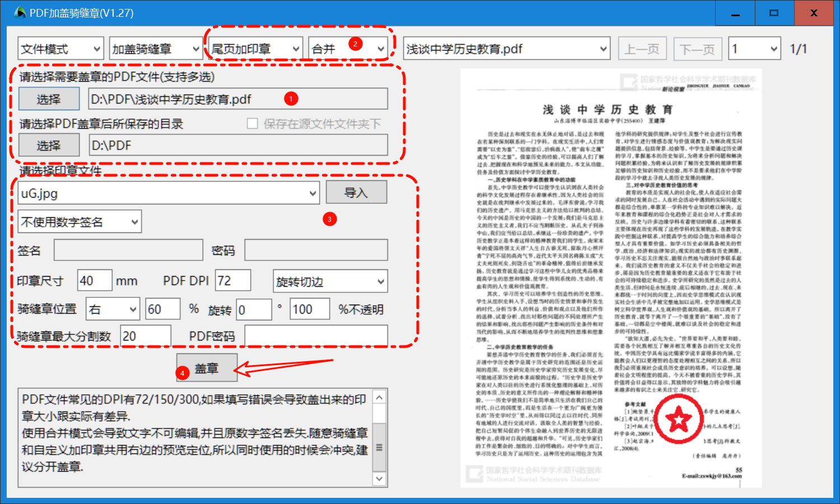This screenshot has width=840, height=504.
Task: Click the red star stamp in the preview
Action: 679,418
